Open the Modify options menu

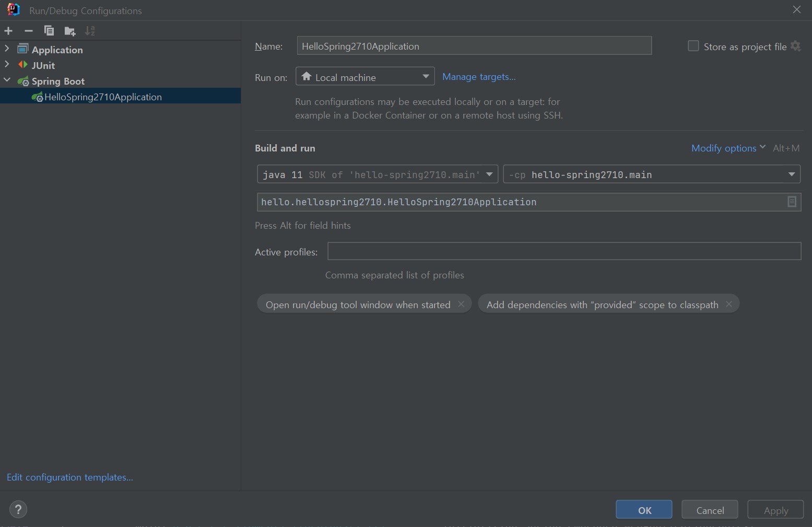click(727, 148)
